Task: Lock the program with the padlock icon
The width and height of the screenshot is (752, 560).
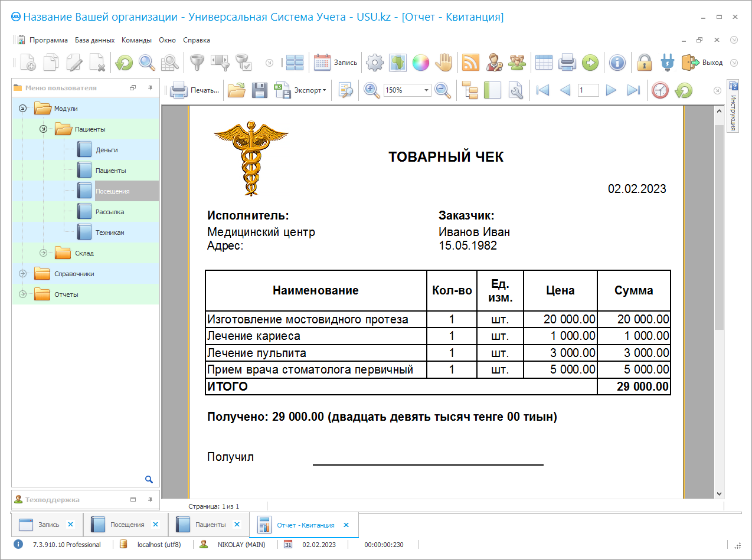Action: pos(645,62)
